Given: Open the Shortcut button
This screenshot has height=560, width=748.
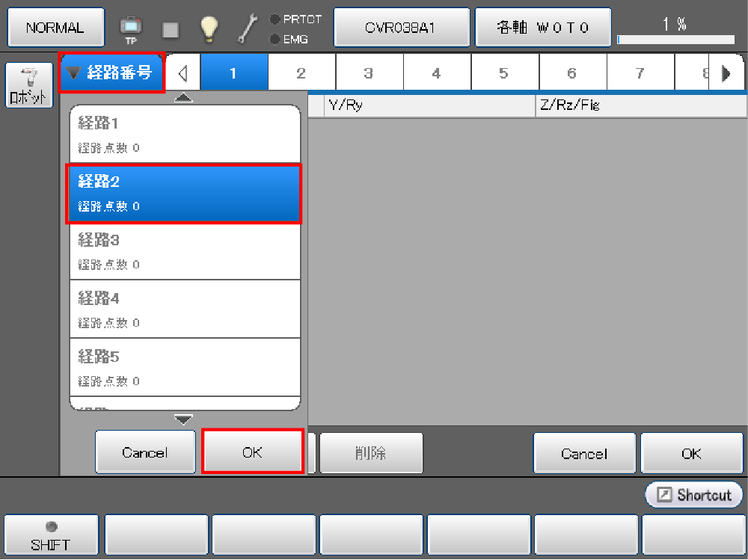Looking at the screenshot, I should point(693,495).
